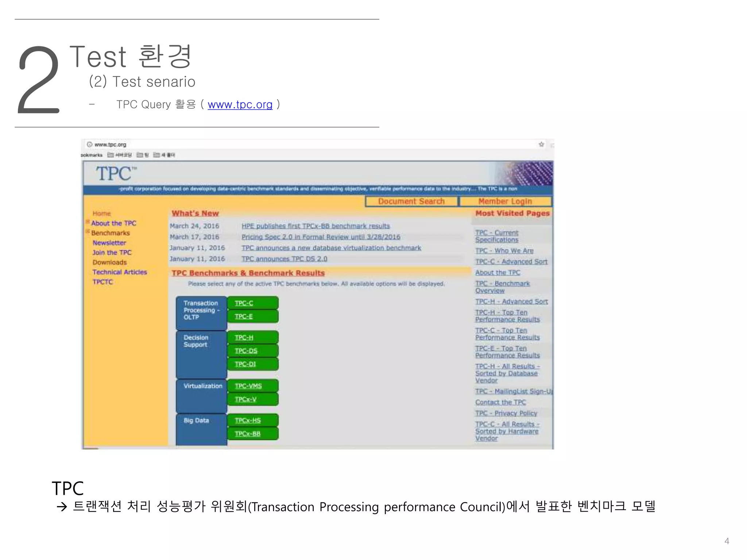The image size is (747, 560).
Task: Open TPCTC in left navigation
Action: coord(103,282)
